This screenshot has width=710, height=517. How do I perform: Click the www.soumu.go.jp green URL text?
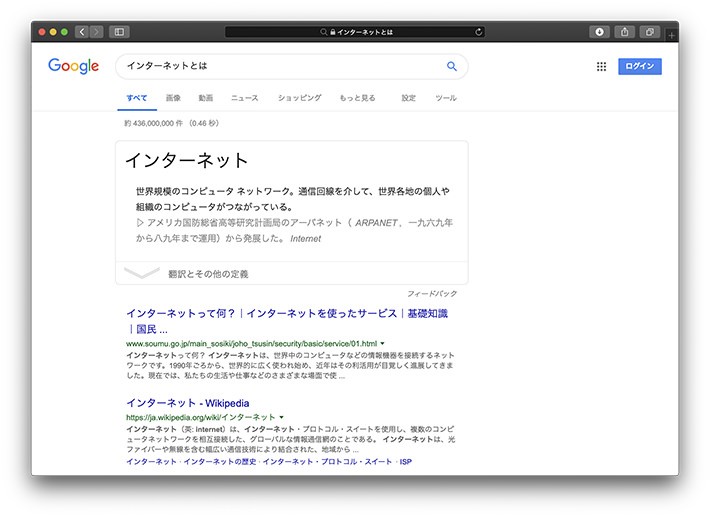(x=252, y=344)
